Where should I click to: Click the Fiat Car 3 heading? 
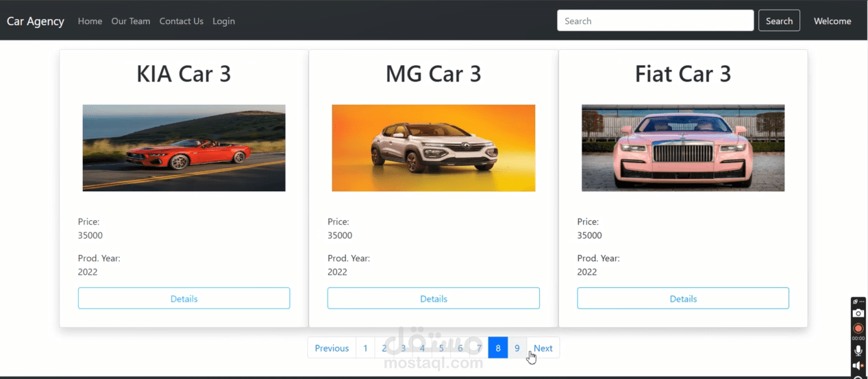(x=683, y=74)
